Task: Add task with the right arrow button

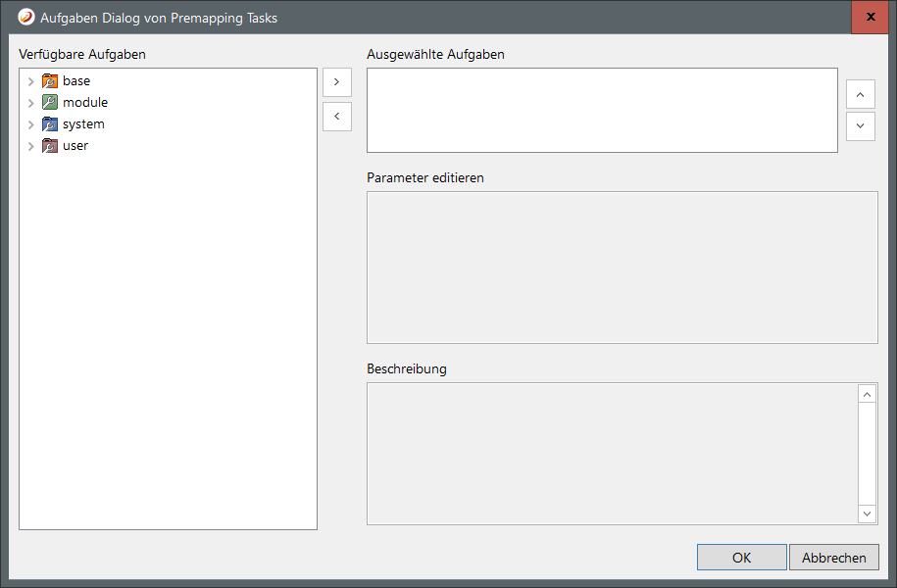Action: [336, 82]
